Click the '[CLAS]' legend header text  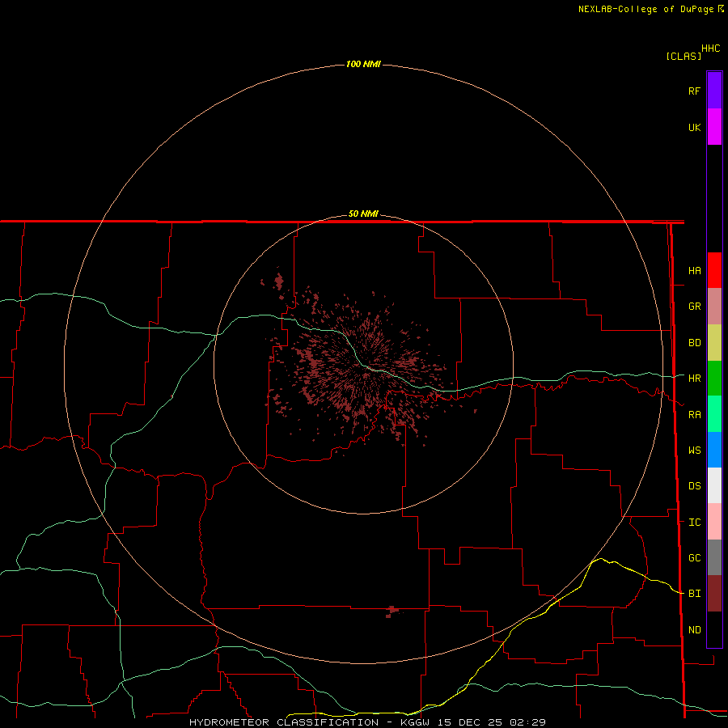point(684,56)
